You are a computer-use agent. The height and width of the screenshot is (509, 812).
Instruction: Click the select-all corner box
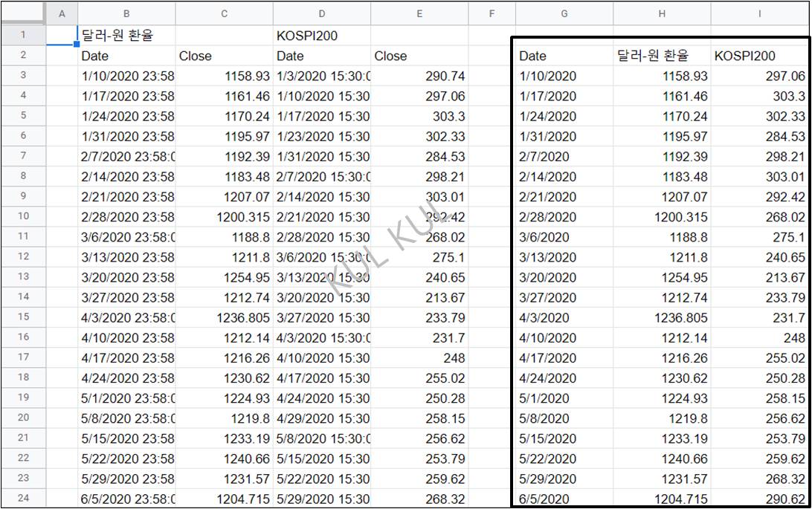(23, 14)
